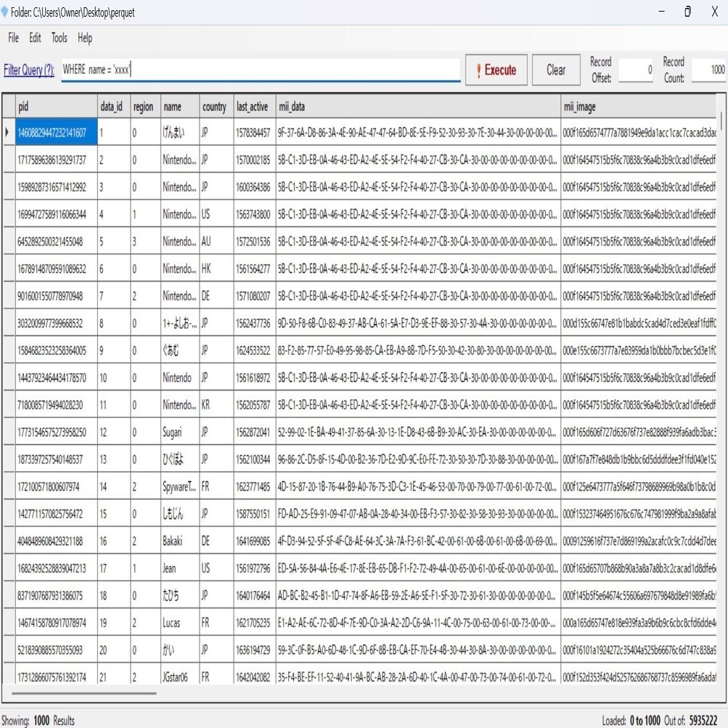The width and height of the screenshot is (728, 728).
Task: Select name cell Lucas
Action: click(x=180, y=623)
